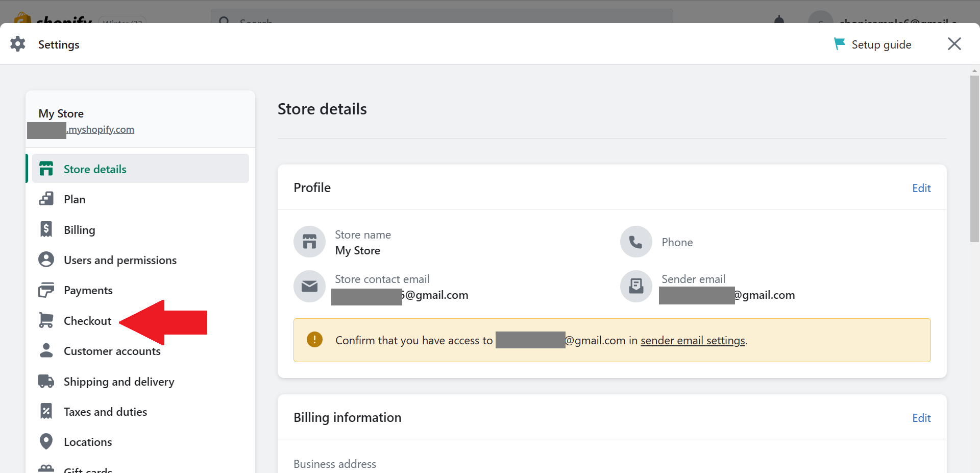Click the Payments card icon
The image size is (980, 473).
point(46,290)
